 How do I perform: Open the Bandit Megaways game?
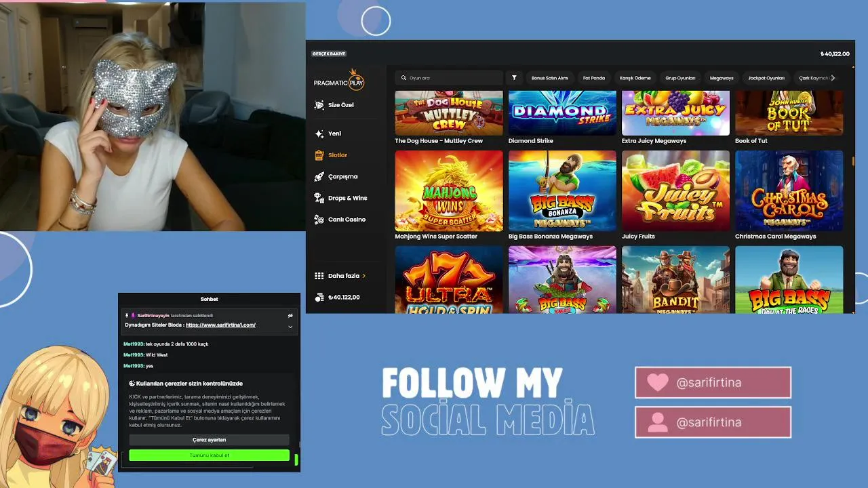point(675,279)
